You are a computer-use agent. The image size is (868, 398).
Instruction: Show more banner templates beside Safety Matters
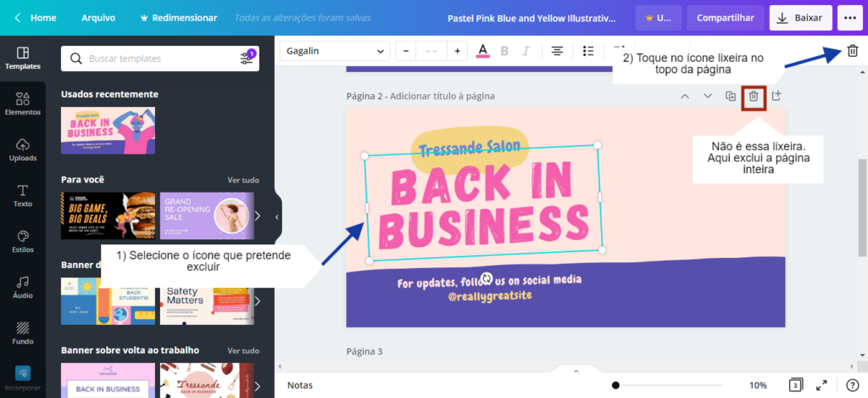(x=258, y=301)
